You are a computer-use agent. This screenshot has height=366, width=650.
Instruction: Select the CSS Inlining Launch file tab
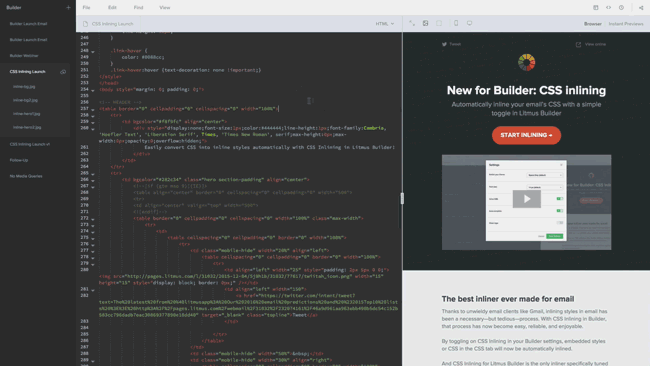108,24
